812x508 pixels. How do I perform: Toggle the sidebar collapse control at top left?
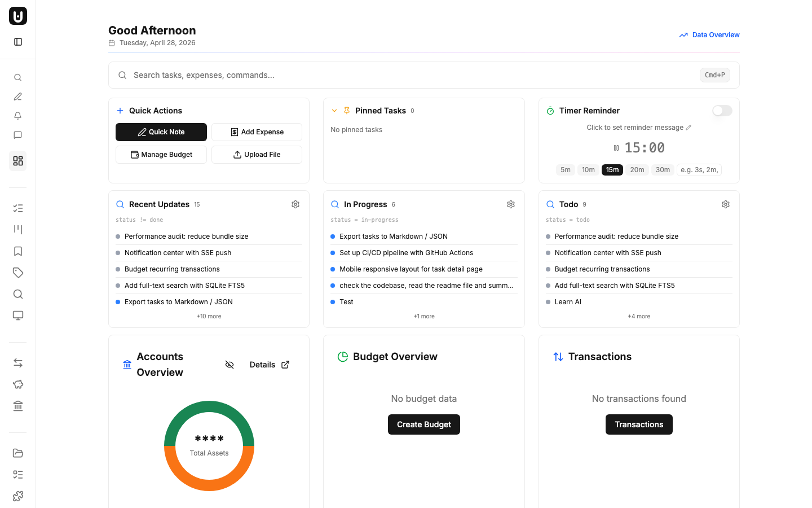[x=17, y=41]
